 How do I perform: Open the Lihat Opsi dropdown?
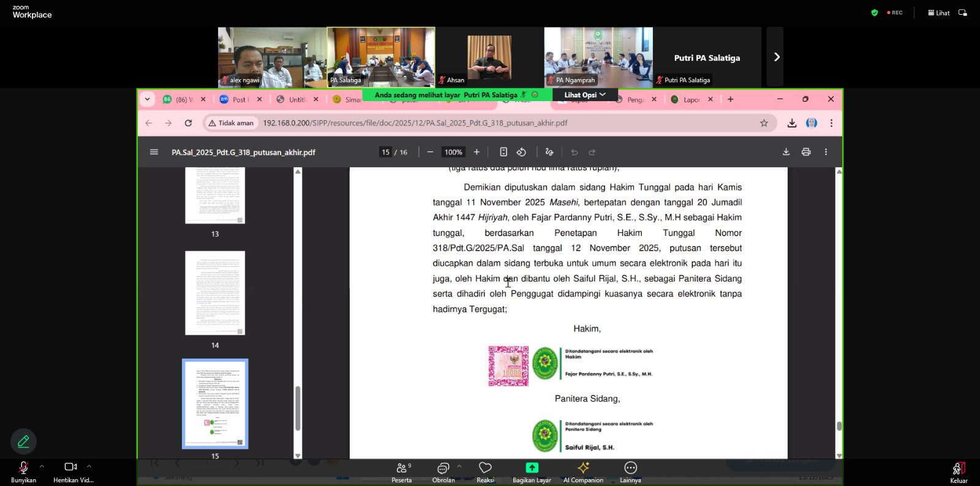coord(584,95)
